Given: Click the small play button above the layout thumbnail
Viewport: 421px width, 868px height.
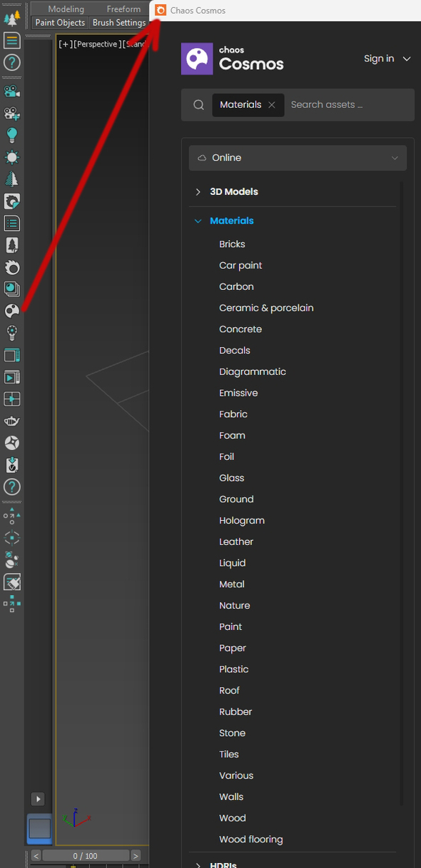Looking at the screenshot, I should tap(39, 799).
